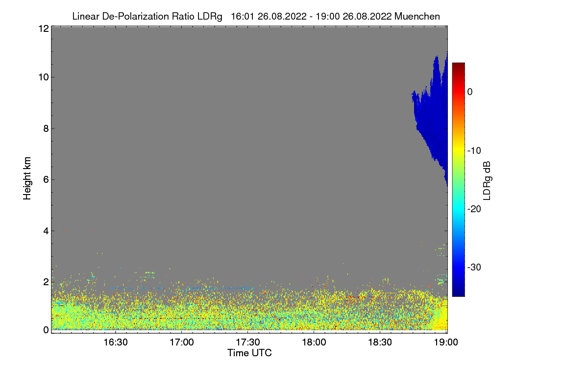Click the 19:00 time tick label

446,342
